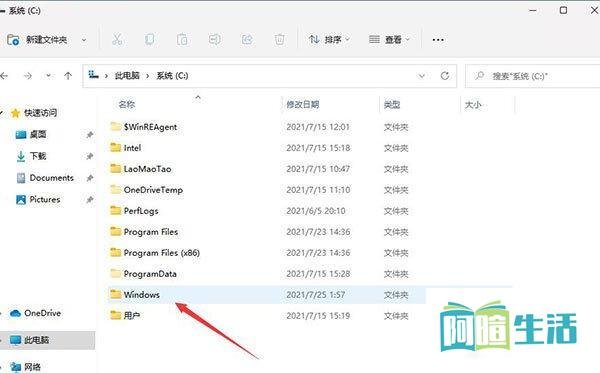
Task: Select the $WinREAgent folder
Action: point(150,127)
